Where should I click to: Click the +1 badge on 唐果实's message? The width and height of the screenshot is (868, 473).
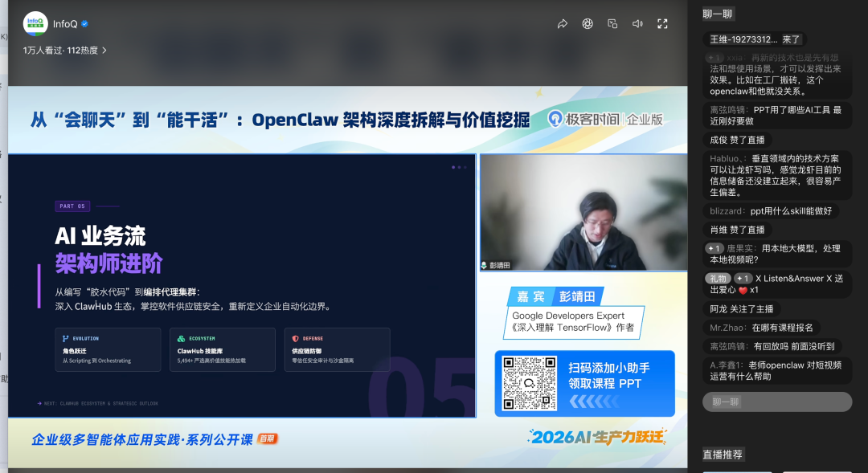[714, 248]
